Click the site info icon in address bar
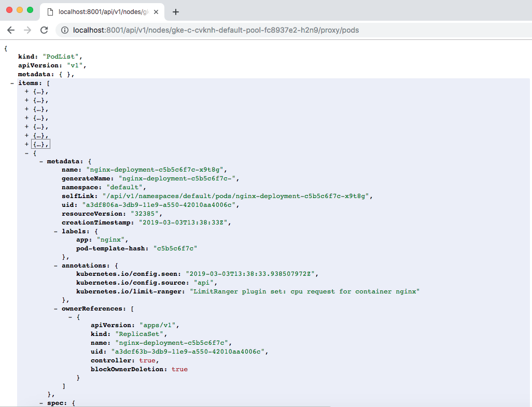The width and height of the screenshot is (532, 407). pos(65,30)
